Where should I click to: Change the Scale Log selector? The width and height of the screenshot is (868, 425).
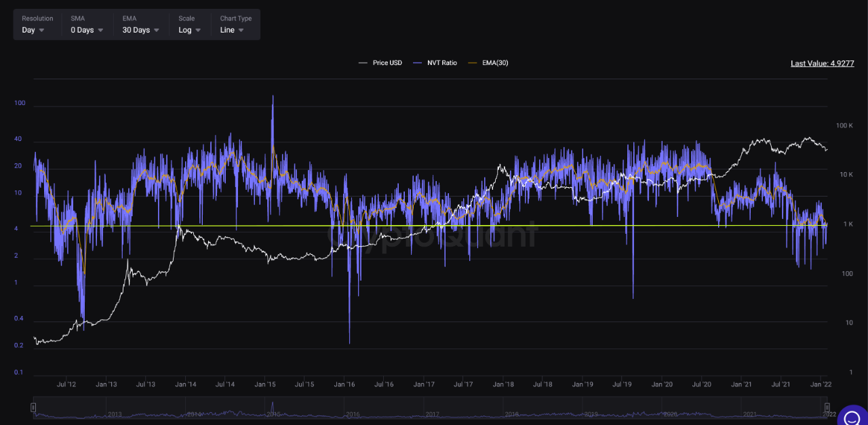tap(189, 30)
